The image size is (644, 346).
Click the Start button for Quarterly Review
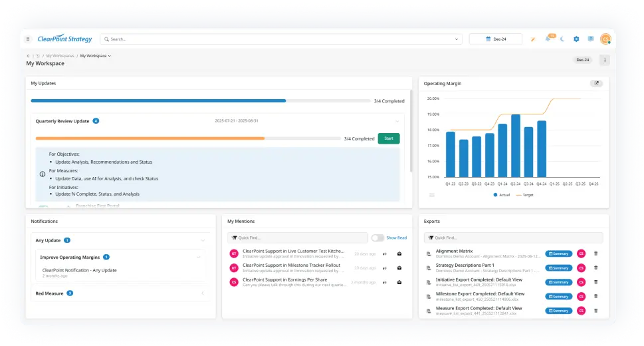coord(389,138)
